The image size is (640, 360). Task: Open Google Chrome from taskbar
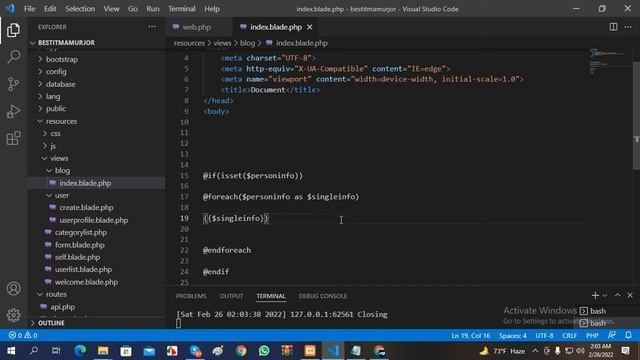[241, 351]
